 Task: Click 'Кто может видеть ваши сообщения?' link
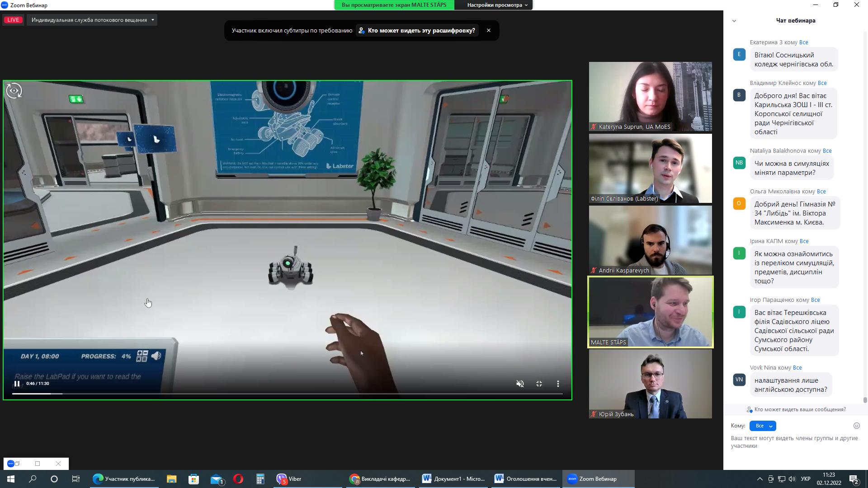point(799,409)
